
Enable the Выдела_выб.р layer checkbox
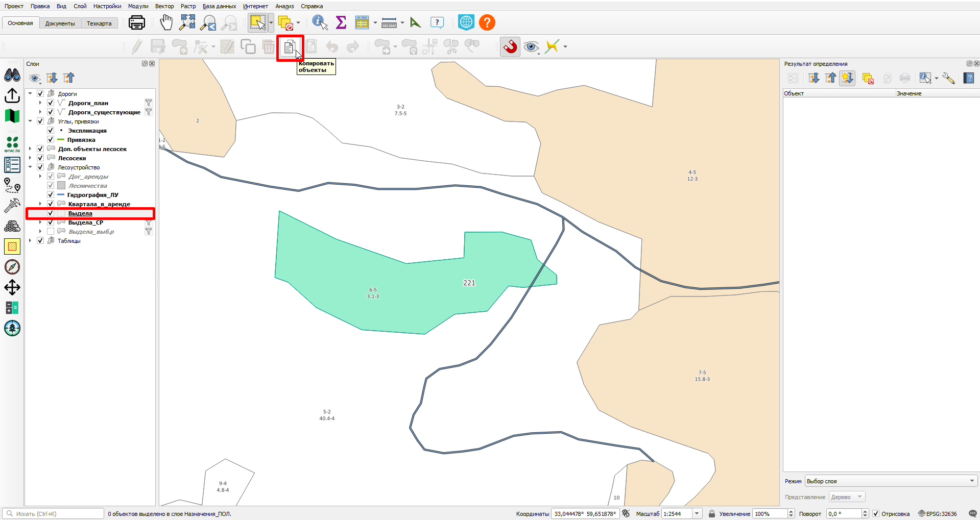tap(51, 232)
